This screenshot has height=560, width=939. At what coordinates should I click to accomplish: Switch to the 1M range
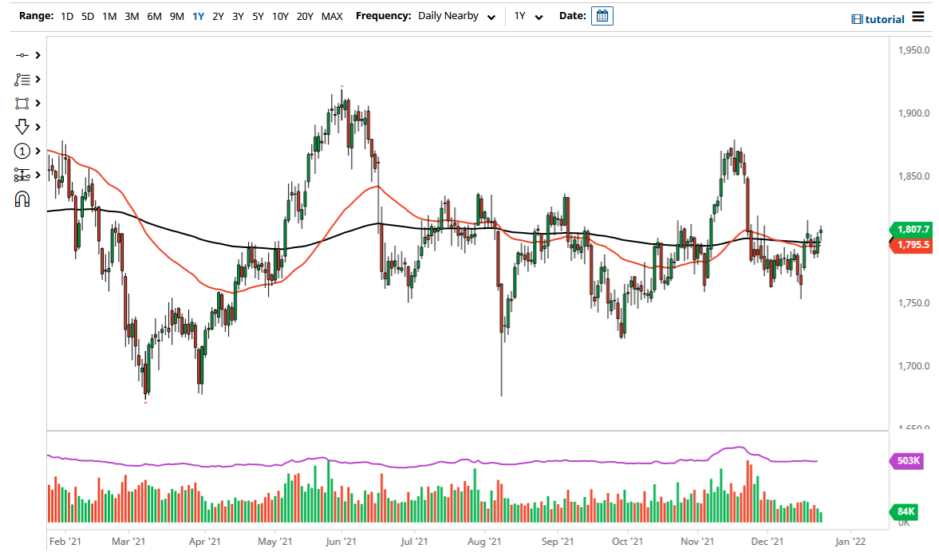tap(109, 15)
